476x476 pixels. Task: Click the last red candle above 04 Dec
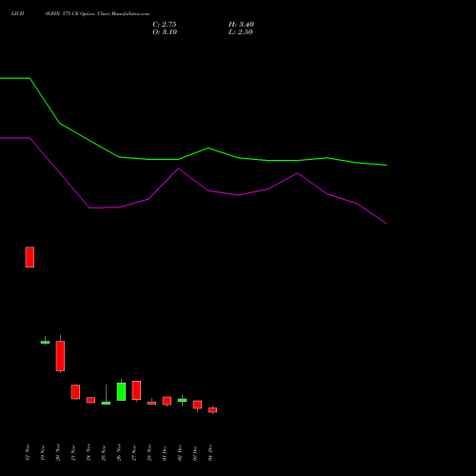(x=212, y=410)
